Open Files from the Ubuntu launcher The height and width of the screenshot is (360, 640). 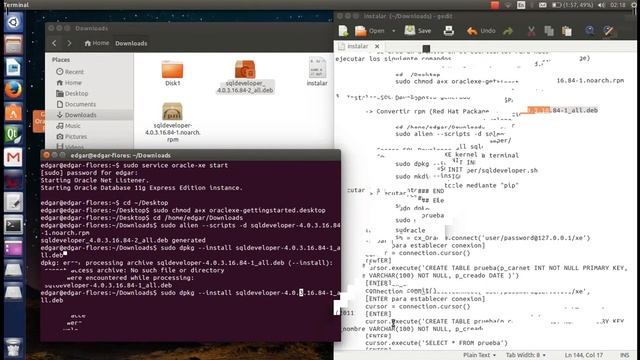tap(13, 44)
